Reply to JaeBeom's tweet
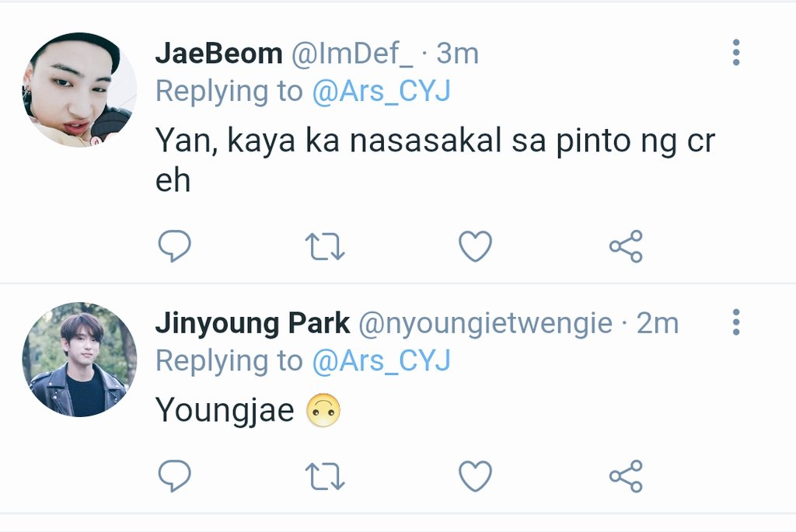 [174, 246]
